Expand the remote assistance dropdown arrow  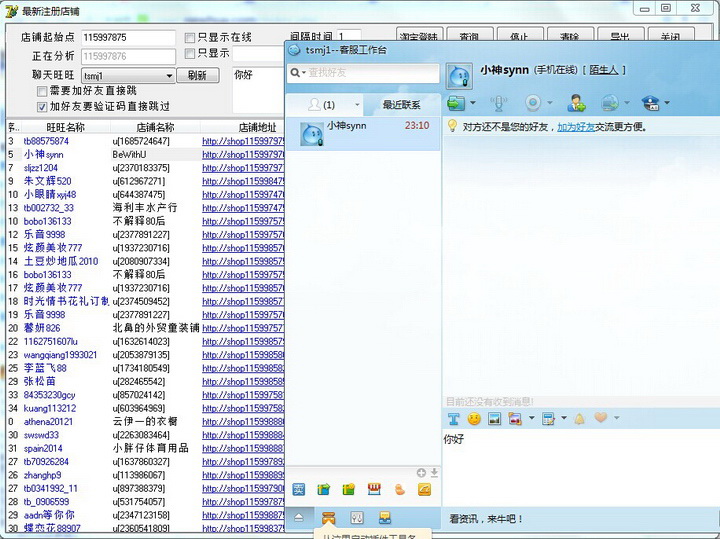point(627,103)
